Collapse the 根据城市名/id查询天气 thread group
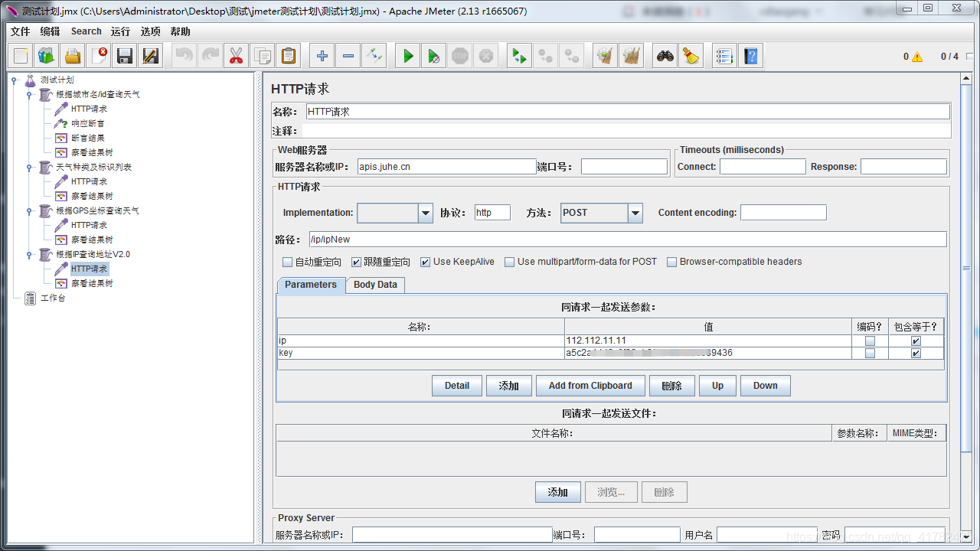The width and height of the screenshot is (980, 551). tap(29, 95)
